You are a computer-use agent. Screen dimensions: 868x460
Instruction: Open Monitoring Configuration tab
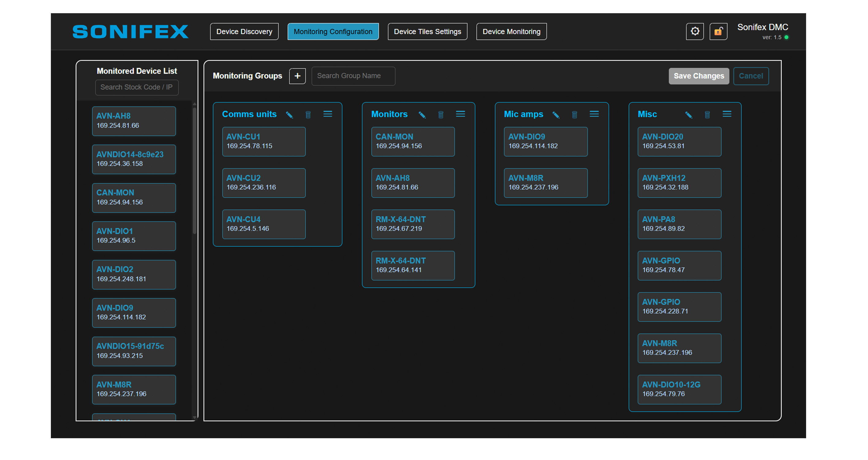coord(333,31)
